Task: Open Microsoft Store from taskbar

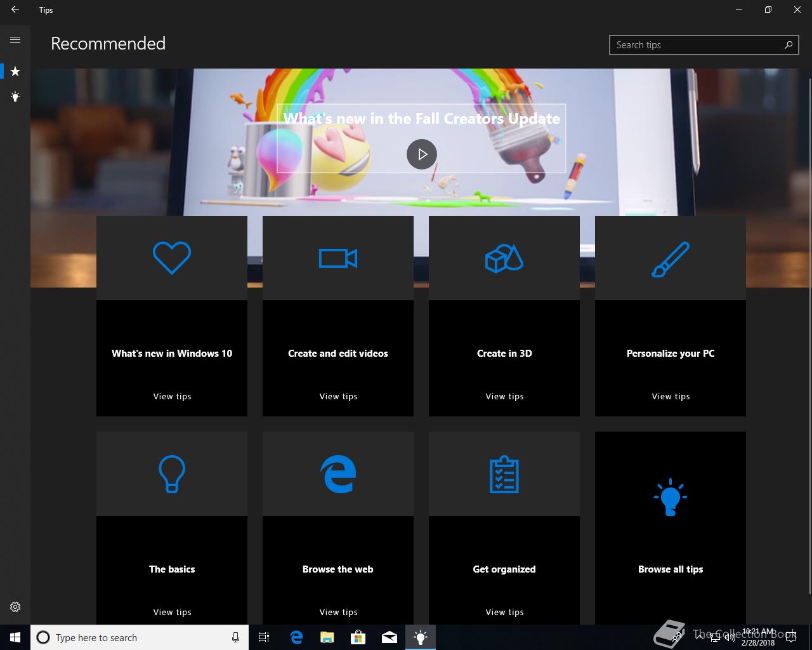Action: click(x=358, y=637)
